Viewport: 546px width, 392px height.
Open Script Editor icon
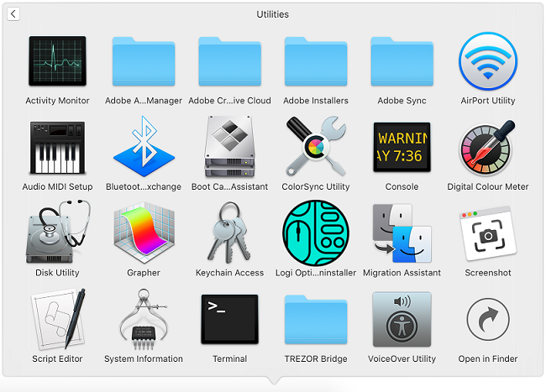pos(58,319)
